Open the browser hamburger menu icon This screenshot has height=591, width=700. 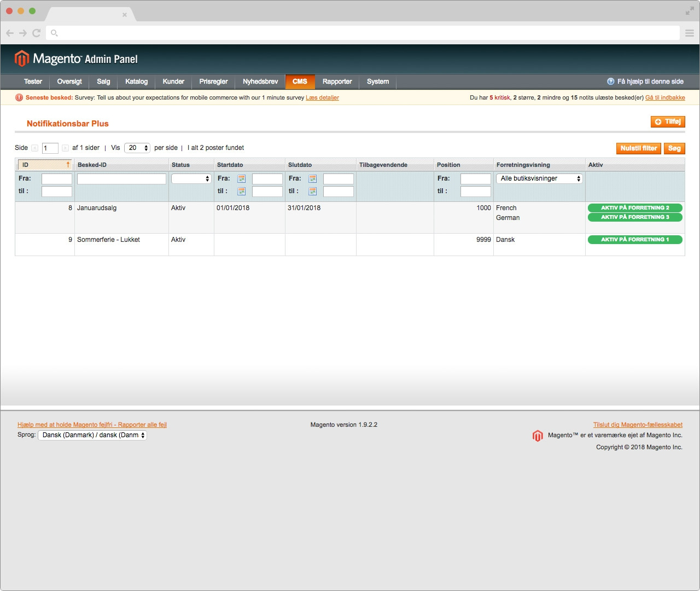(x=690, y=33)
